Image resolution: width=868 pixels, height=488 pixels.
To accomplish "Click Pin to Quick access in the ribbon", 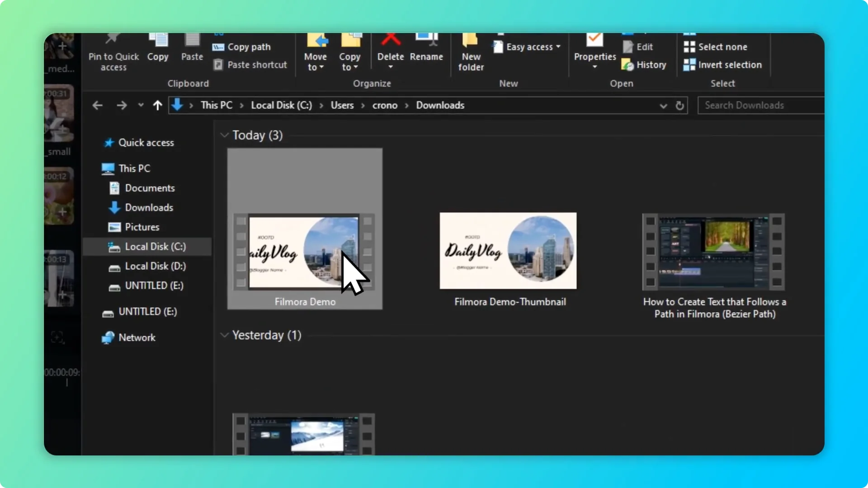I will coord(113,53).
